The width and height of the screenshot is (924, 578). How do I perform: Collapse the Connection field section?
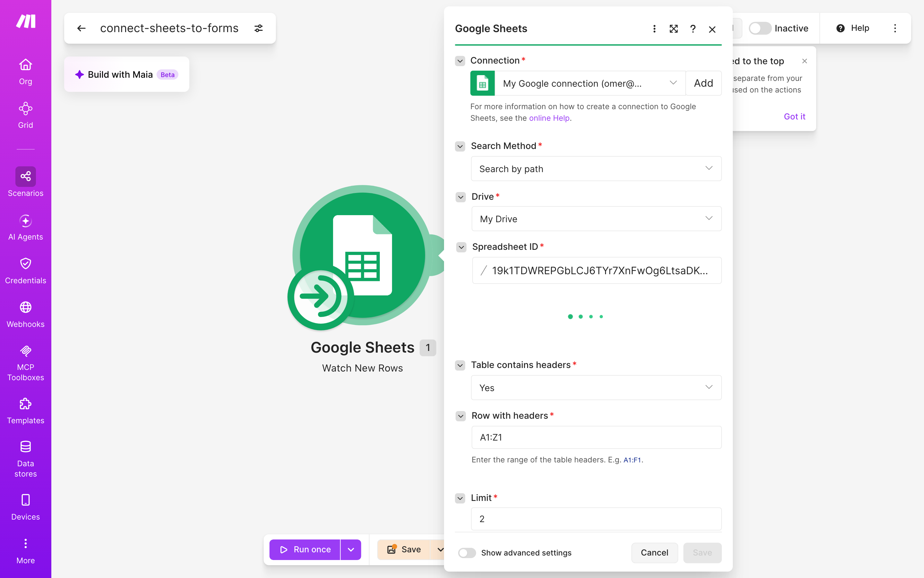(460, 61)
